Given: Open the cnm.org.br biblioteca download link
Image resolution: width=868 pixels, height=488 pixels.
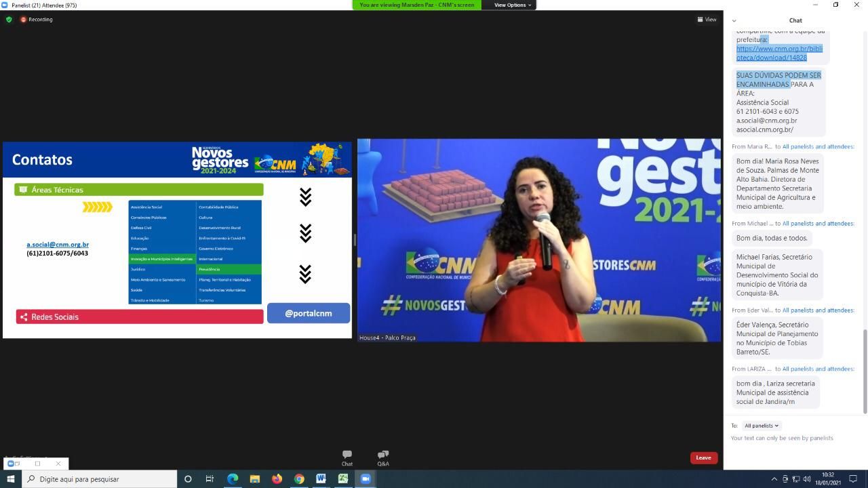Looking at the screenshot, I should [779, 53].
